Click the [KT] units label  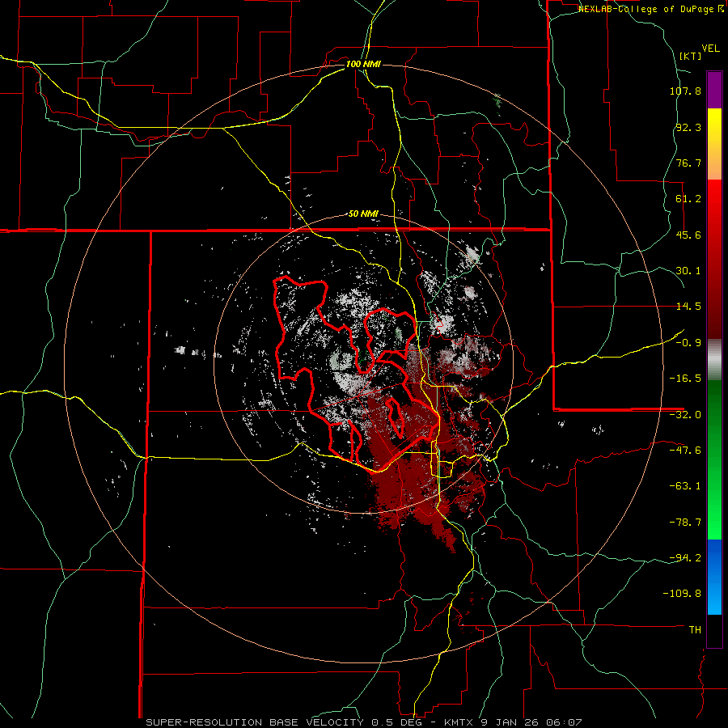(x=691, y=56)
